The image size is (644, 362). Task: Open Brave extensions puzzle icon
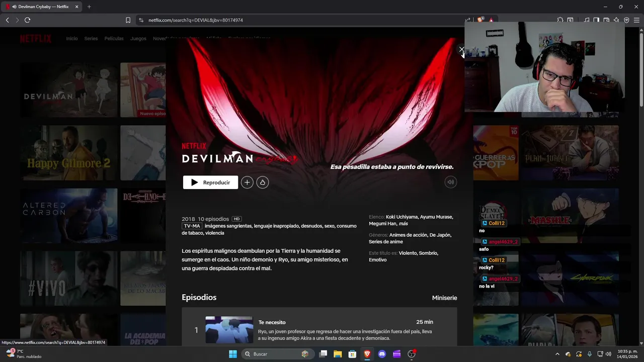tap(560, 20)
